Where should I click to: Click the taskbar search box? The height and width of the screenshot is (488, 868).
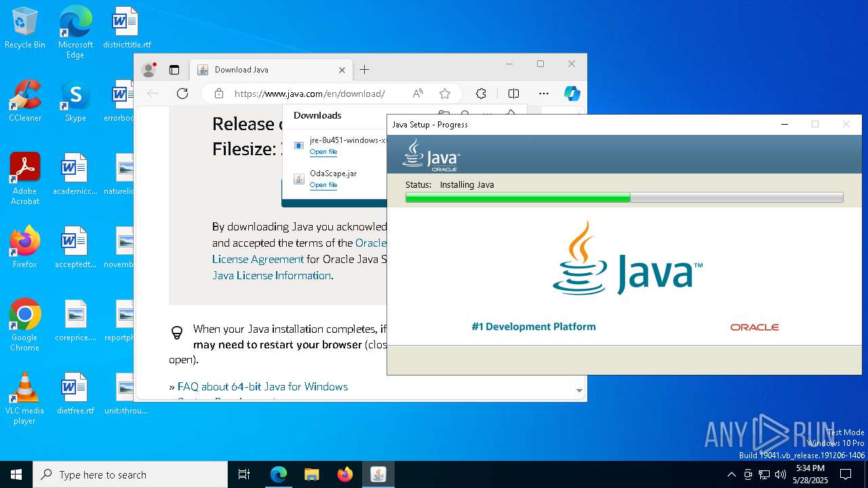point(130,474)
